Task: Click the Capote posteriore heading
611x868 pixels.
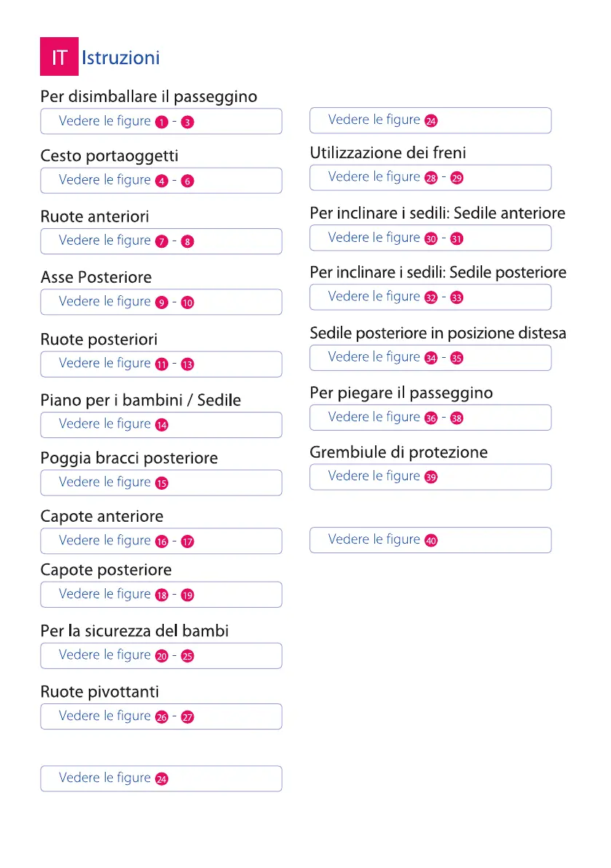Action: pyautogui.click(x=106, y=570)
